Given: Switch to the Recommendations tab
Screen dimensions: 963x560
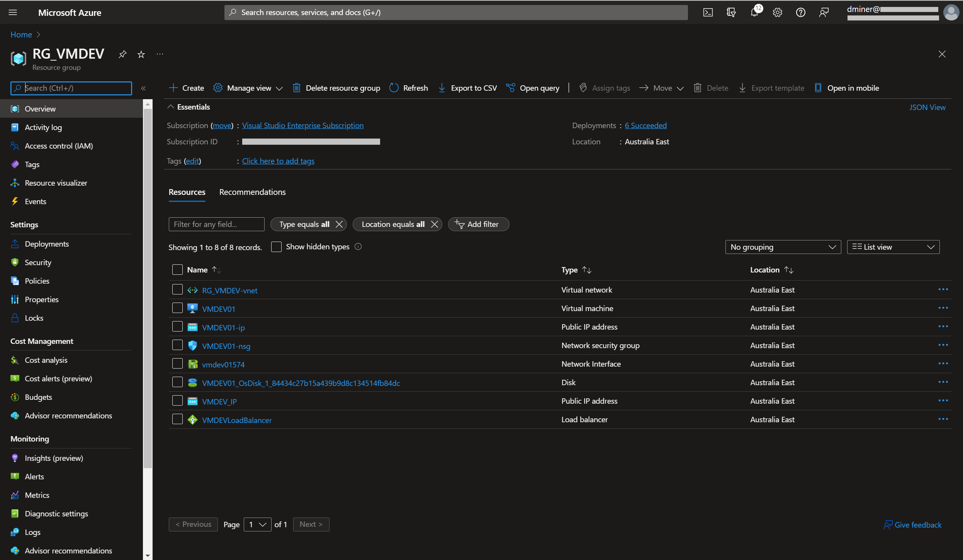Looking at the screenshot, I should 252,192.
